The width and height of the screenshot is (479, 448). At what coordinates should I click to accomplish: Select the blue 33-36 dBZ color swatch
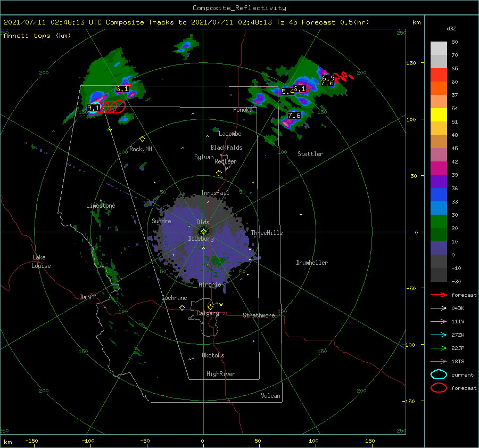439,195
